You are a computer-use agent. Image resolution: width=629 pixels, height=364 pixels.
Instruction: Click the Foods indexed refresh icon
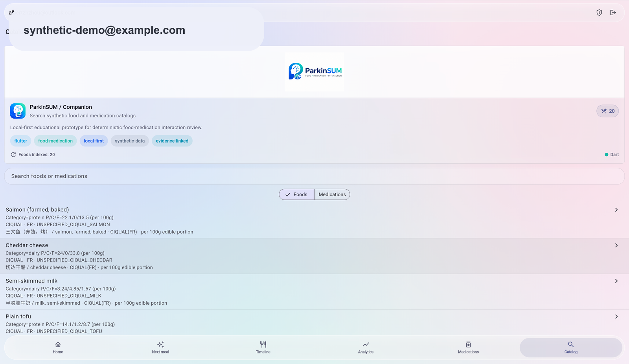click(x=13, y=155)
